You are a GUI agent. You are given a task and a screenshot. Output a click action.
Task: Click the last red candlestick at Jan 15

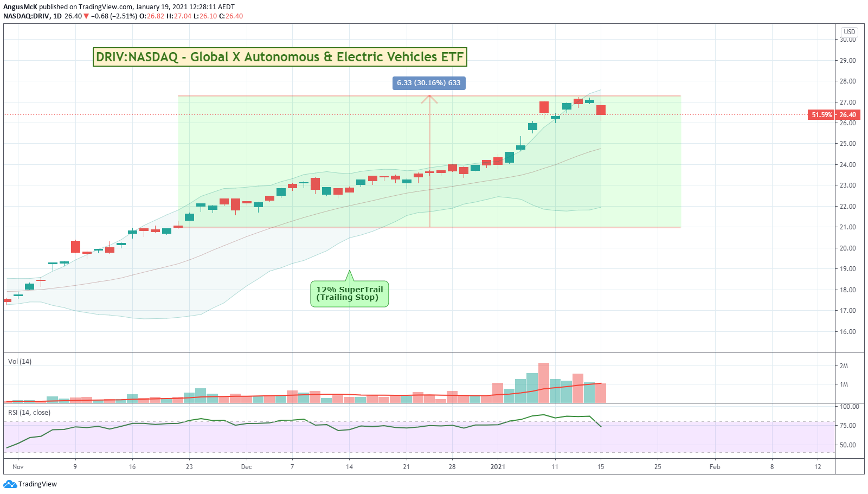(x=601, y=110)
